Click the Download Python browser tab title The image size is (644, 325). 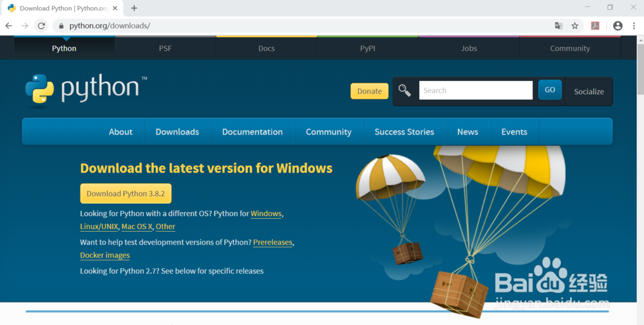[x=64, y=8]
